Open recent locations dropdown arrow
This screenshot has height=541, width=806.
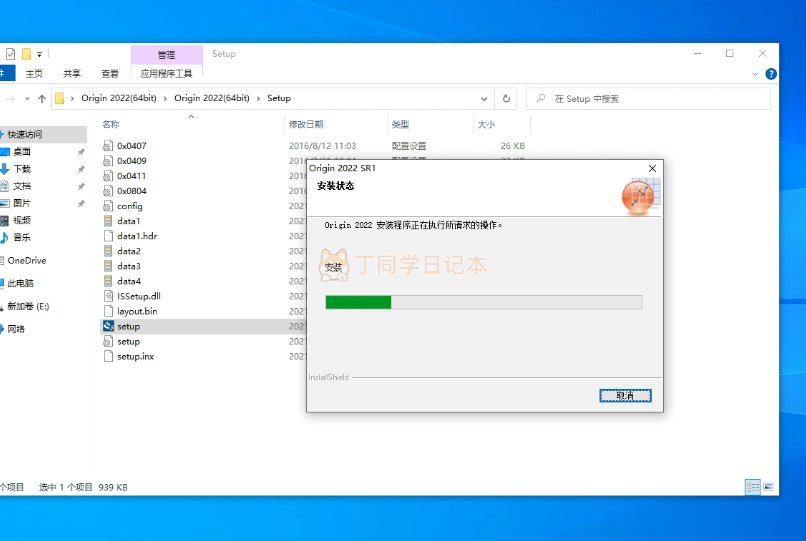point(27,99)
